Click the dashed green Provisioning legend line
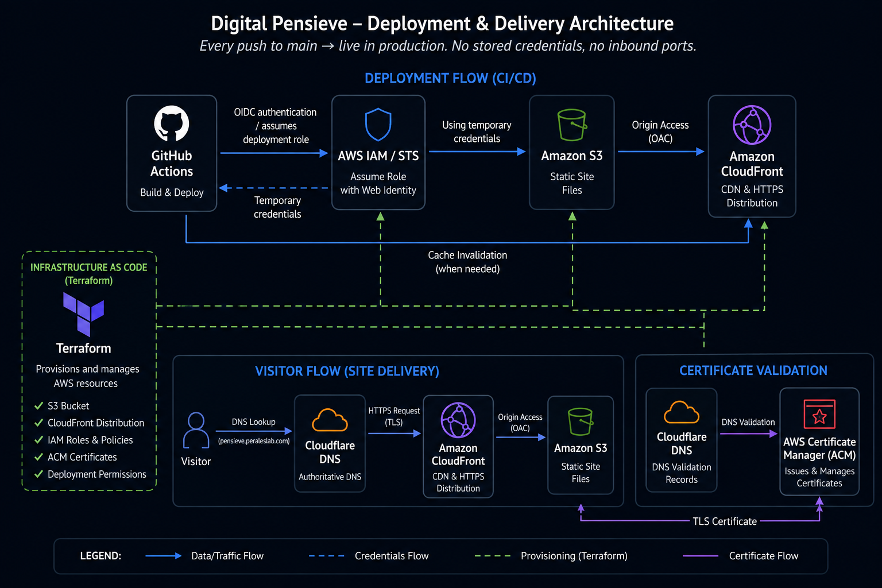Screen dimensions: 882x588 click(x=493, y=556)
